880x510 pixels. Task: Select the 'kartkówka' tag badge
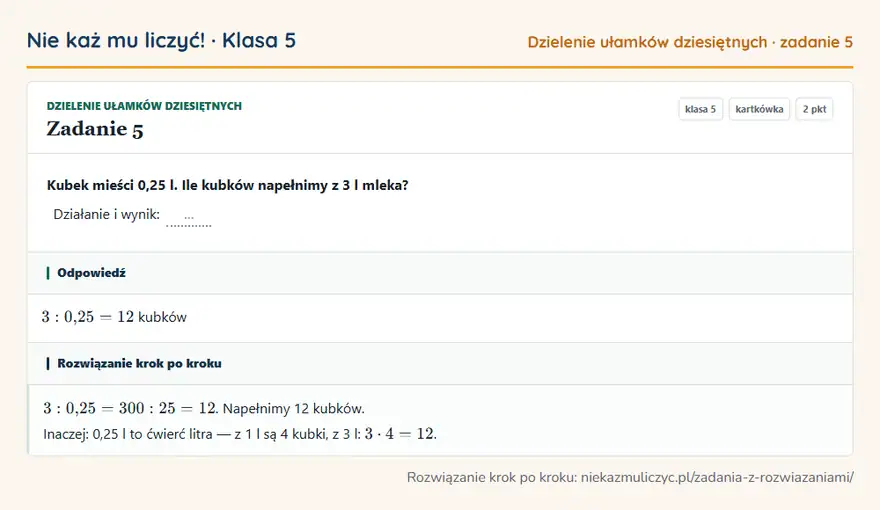point(759,109)
